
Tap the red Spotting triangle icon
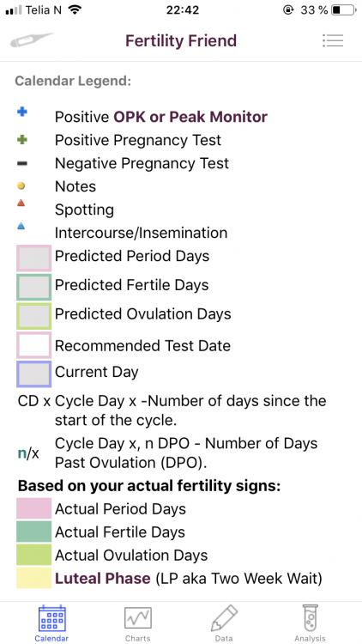pos(21,203)
